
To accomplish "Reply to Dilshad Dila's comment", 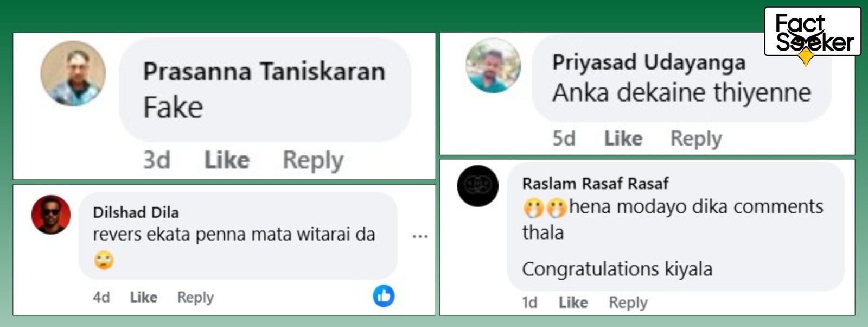I will click(195, 298).
